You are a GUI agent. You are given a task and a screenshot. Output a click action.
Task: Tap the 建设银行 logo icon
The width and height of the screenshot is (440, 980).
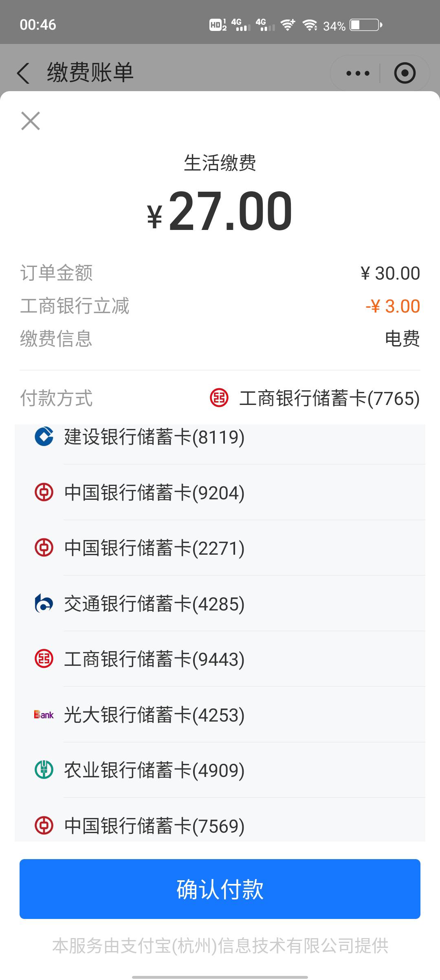point(44,437)
